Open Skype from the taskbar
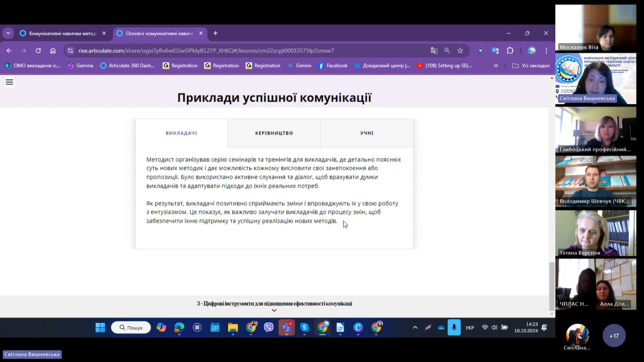644x362 pixels. coord(304,328)
